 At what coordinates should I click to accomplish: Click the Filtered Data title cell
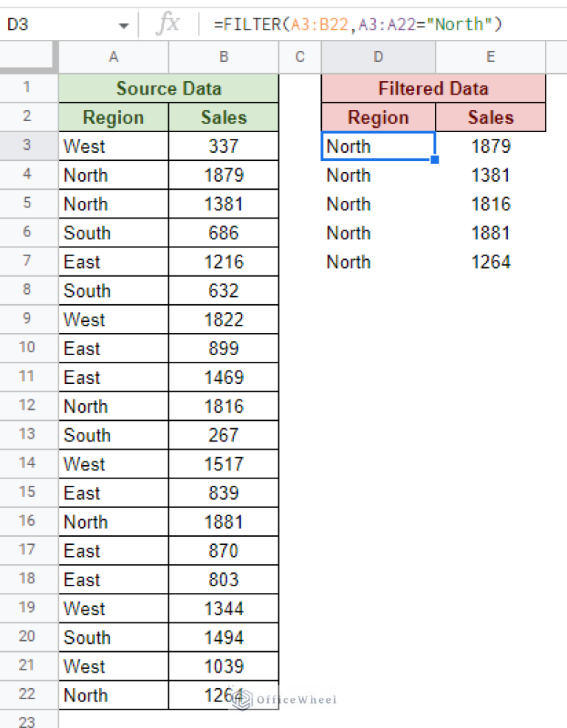pos(433,89)
